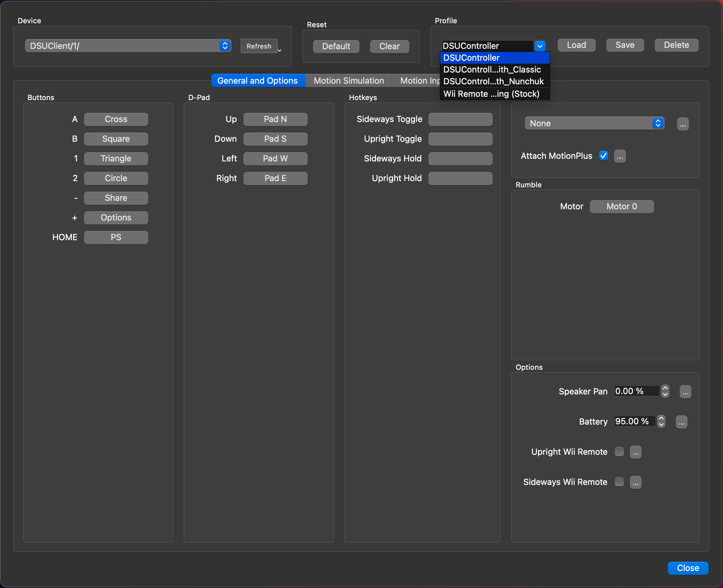This screenshot has height=588, width=723.
Task: Open the extension dropdown showing None
Action: [x=594, y=123]
